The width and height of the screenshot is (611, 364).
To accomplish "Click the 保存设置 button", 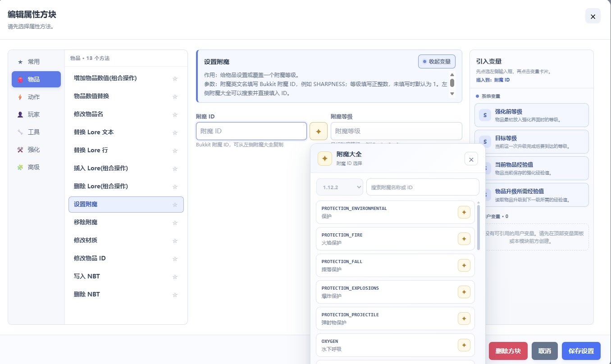I will coord(581,351).
